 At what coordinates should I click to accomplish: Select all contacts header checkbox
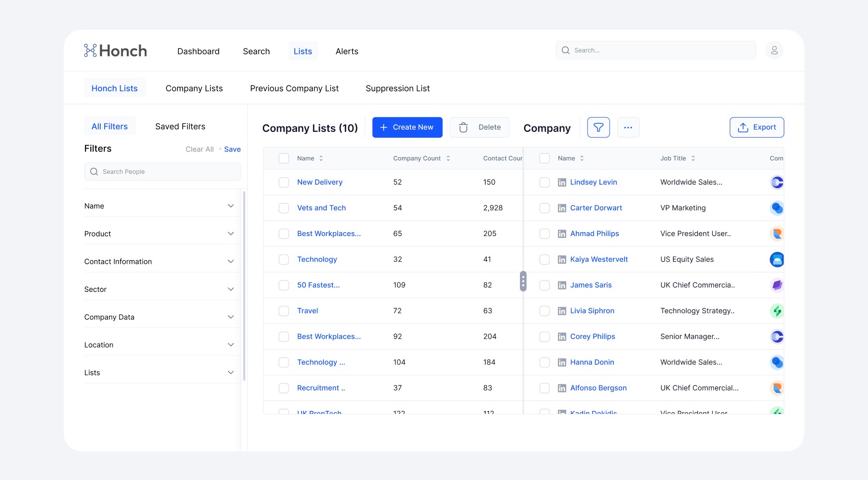(545, 159)
